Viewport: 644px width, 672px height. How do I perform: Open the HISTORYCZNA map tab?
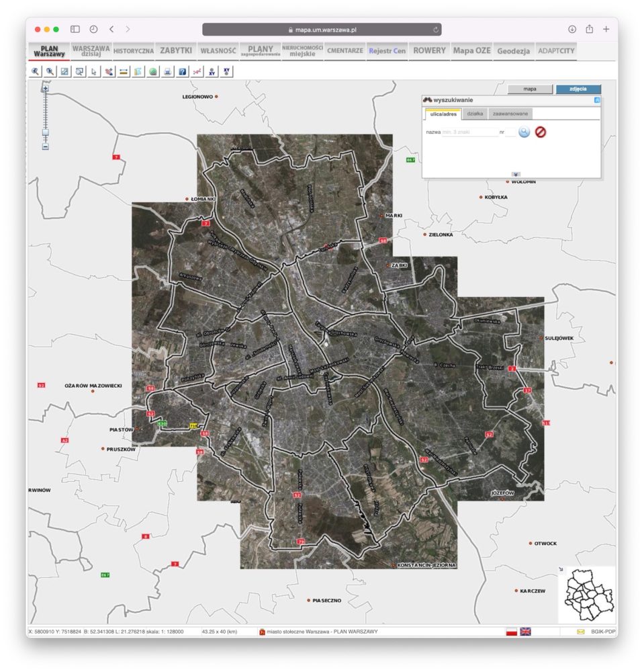click(x=134, y=50)
